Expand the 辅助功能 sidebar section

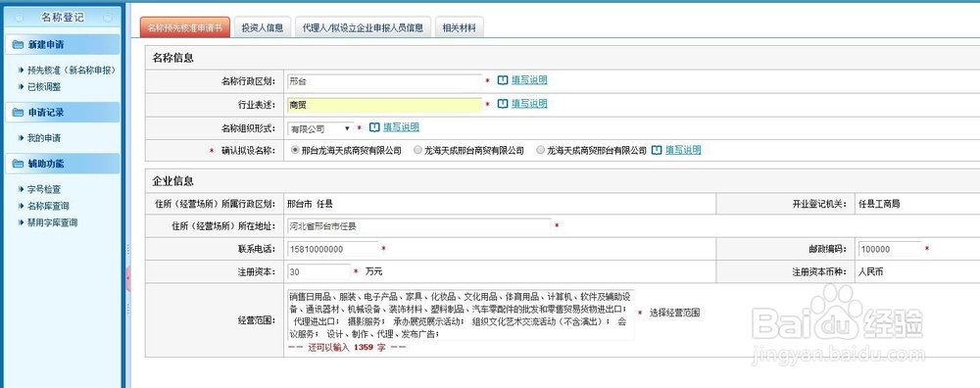tap(62, 164)
